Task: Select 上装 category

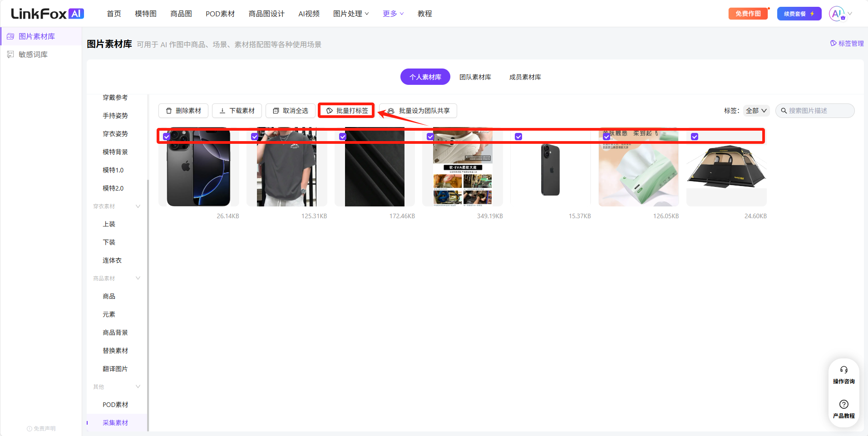Action: pyautogui.click(x=109, y=224)
